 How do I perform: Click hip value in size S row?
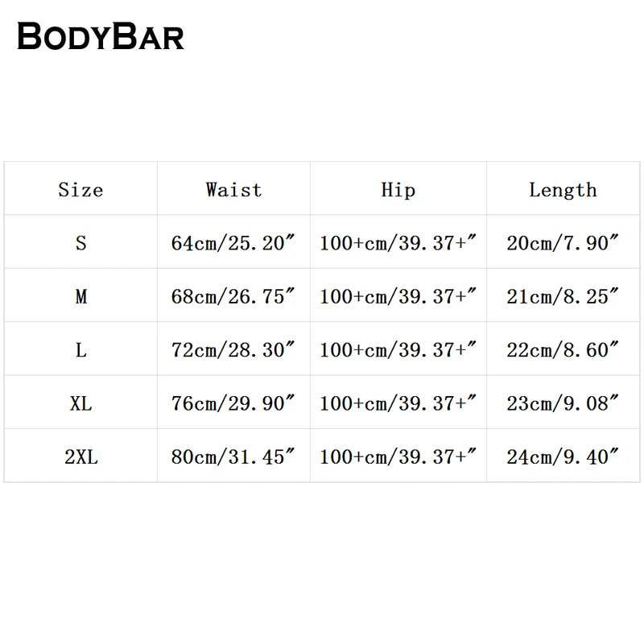pos(398,242)
